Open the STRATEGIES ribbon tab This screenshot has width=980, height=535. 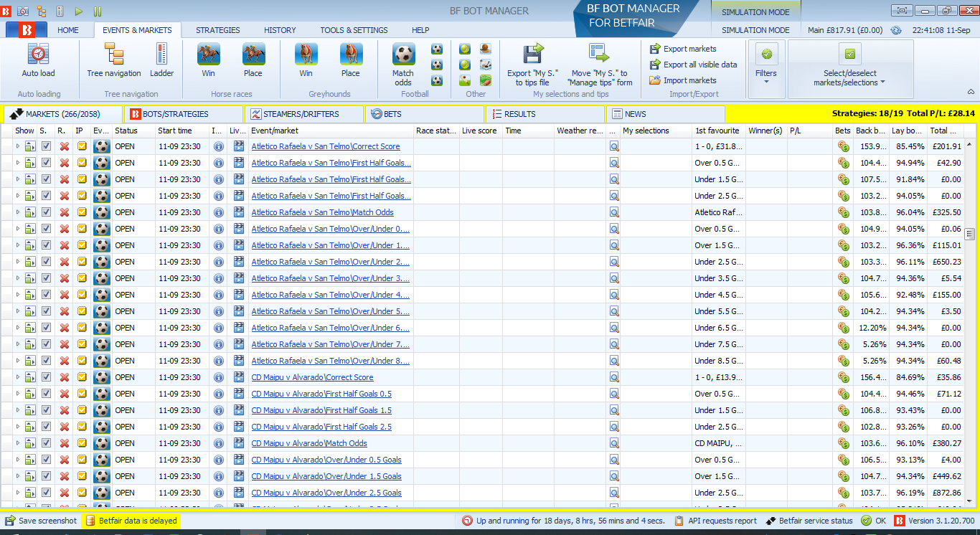point(218,30)
